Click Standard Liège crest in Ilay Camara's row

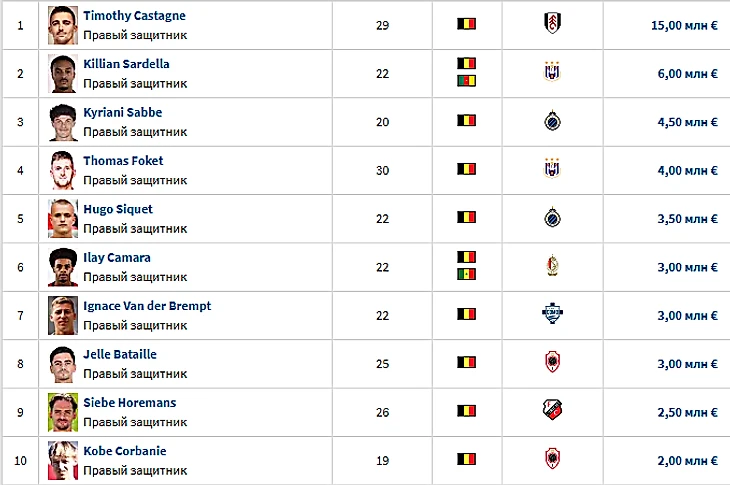[551, 266]
